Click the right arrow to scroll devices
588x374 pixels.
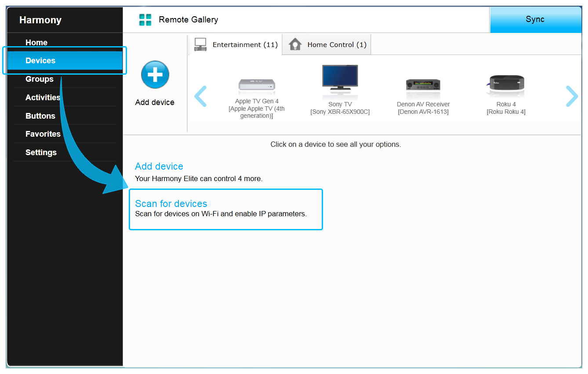[x=572, y=96]
